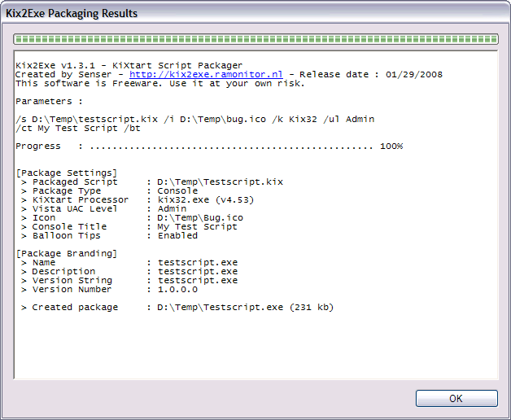Screen dimensions: 511x420
Task: Select the KiXtart Processor kix32.exe line
Action: coord(130,199)
